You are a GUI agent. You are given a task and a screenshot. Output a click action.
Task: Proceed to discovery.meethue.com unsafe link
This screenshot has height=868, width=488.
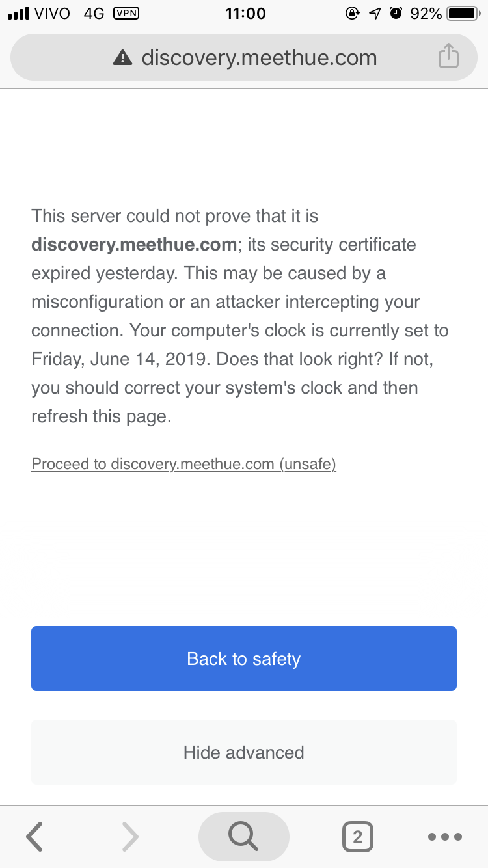coord(183,464)
